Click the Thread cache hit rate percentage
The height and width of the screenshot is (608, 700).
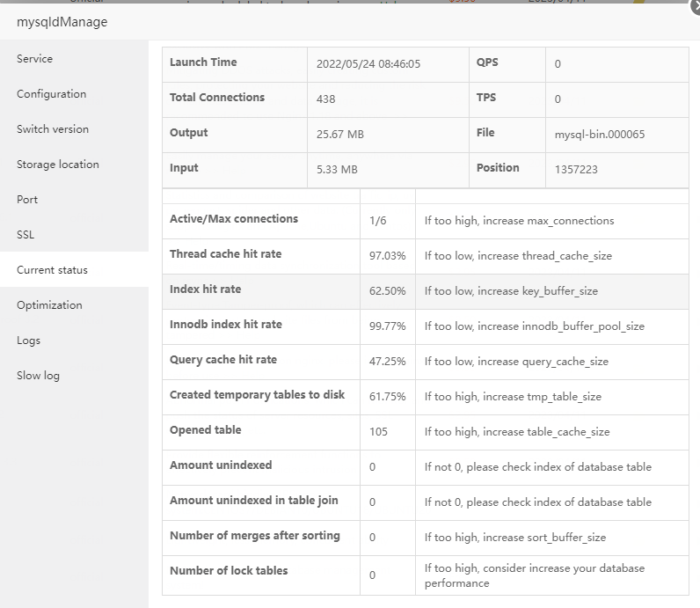tap(388, 256)
